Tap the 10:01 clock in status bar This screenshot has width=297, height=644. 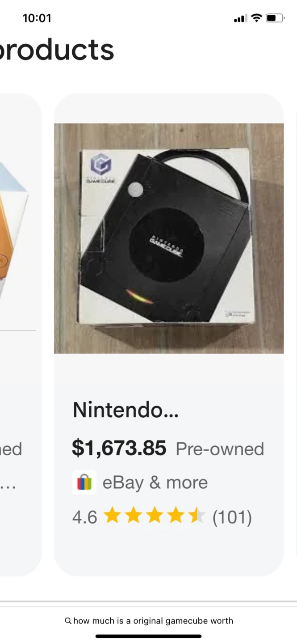(x=37, y=18)
